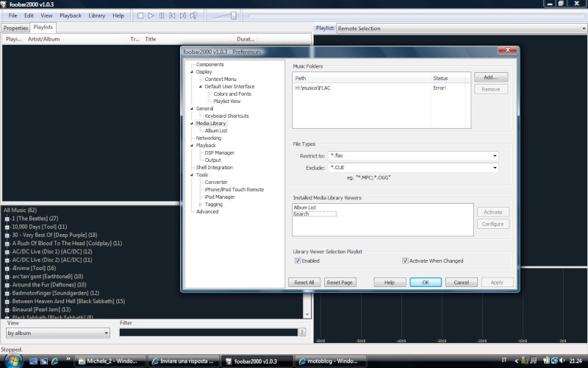Select Converter under Tools
The image size is (588, 368).
(216, 182)
